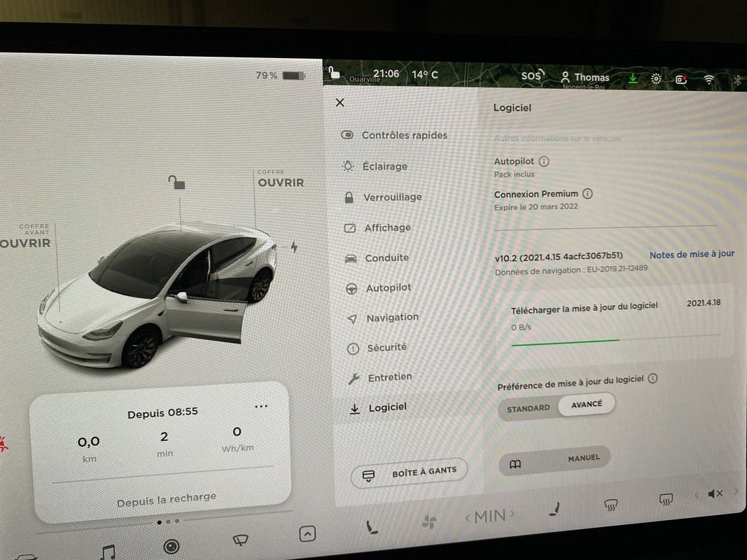Open trip card three-dots menu
The width and height of the screenshot is (747, 560).
tap(261, 406)
